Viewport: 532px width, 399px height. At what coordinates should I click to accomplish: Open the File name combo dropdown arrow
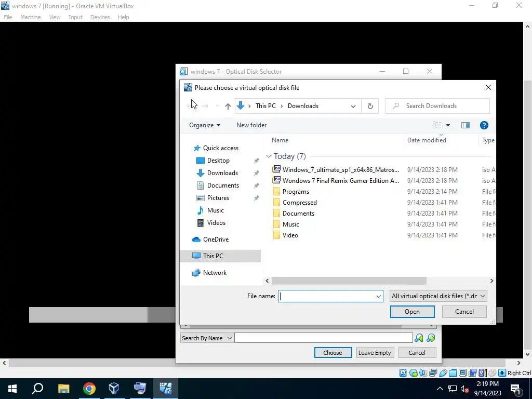(378, 296)
